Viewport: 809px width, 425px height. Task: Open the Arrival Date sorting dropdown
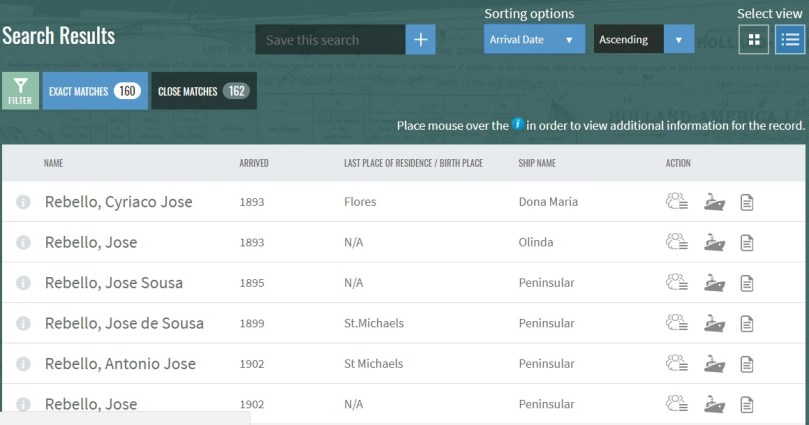click(534, 40)
